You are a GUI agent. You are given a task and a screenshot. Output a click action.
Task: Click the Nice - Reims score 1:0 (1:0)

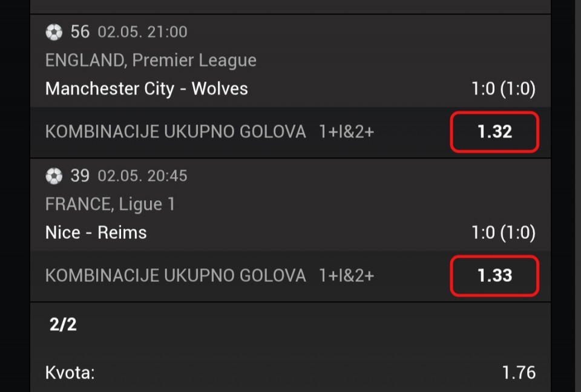point(503,233)
